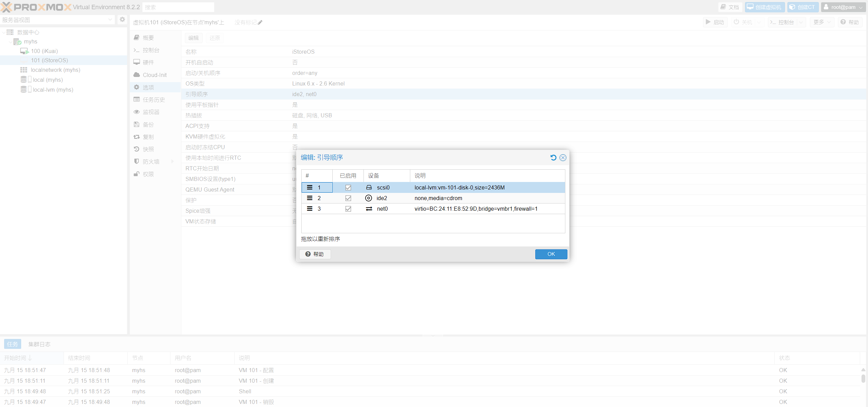
Task: Grab the drag handle of scsi0 row
Action: click(x=309, y=187)
